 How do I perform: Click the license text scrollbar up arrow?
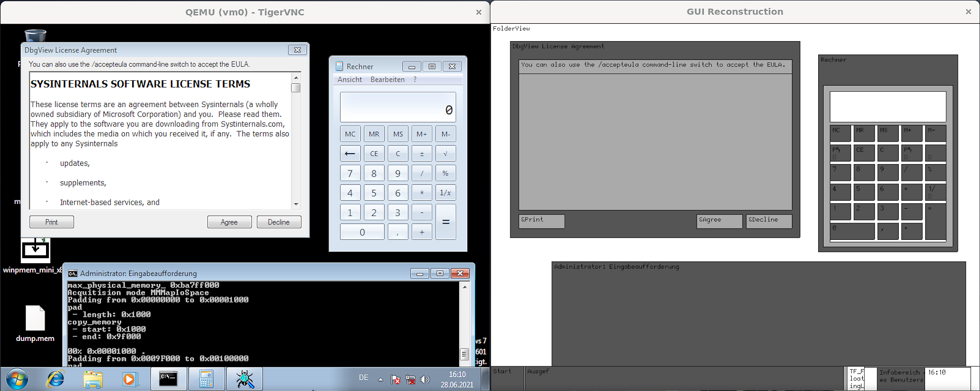(296, 77)
